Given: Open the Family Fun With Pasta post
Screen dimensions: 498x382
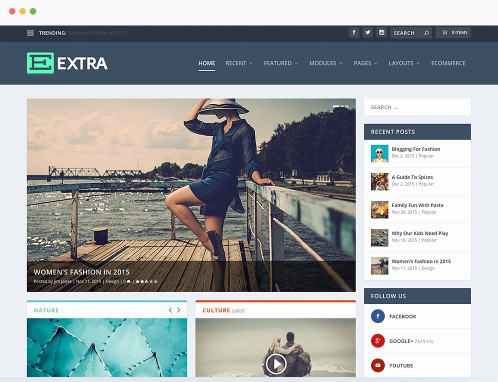Looking at the screenshot, I should pos(417,205).
